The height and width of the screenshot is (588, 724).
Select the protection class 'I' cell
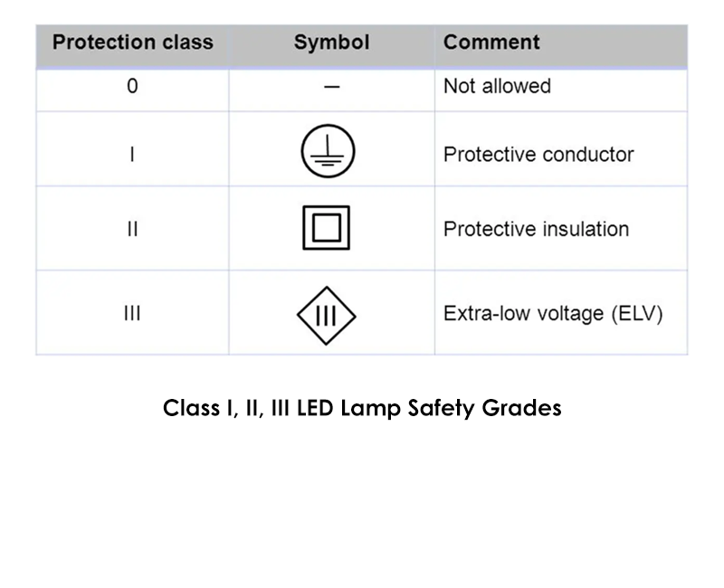(132, 154)
